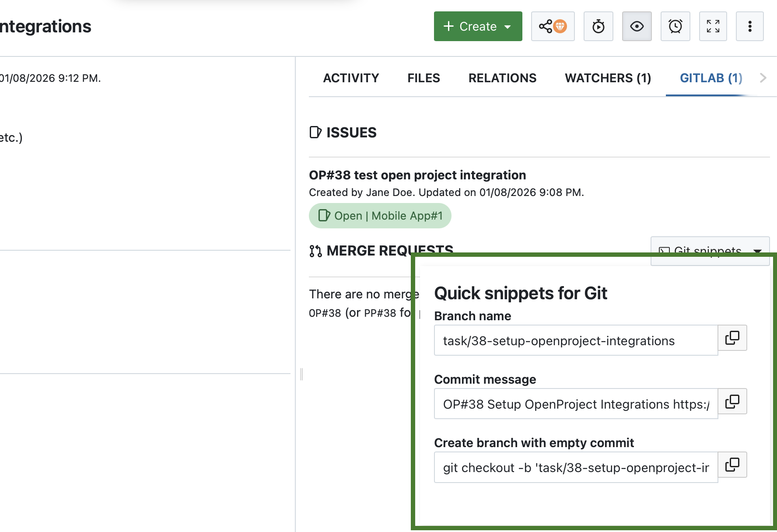Click the Issues section heading
This screenshot has height=532, width=777.
click(343, 132)
